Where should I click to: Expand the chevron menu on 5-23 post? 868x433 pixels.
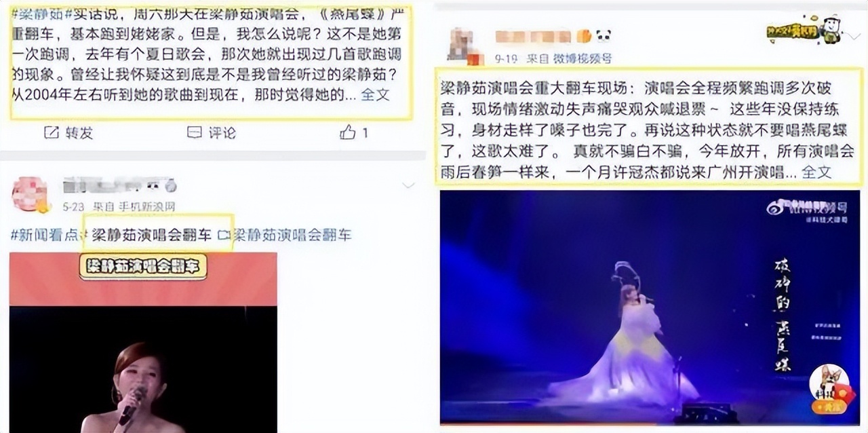[x=408, y=185]
